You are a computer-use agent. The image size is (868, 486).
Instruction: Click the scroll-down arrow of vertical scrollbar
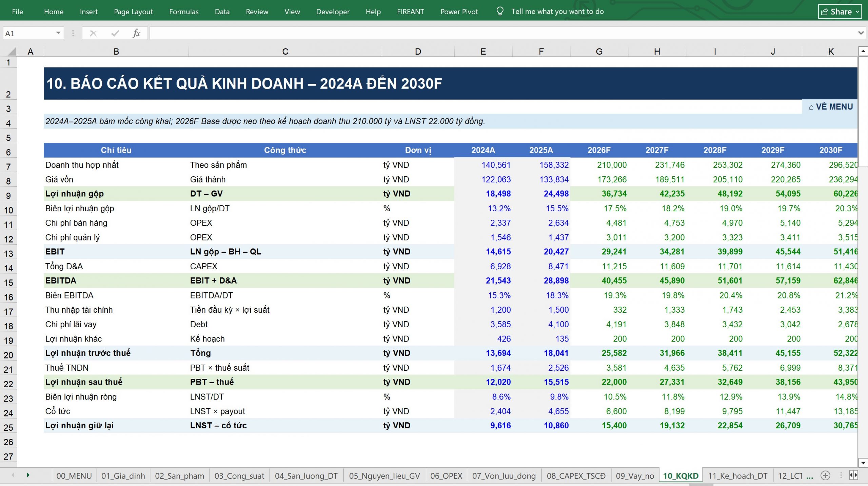(x=863, y=463)
